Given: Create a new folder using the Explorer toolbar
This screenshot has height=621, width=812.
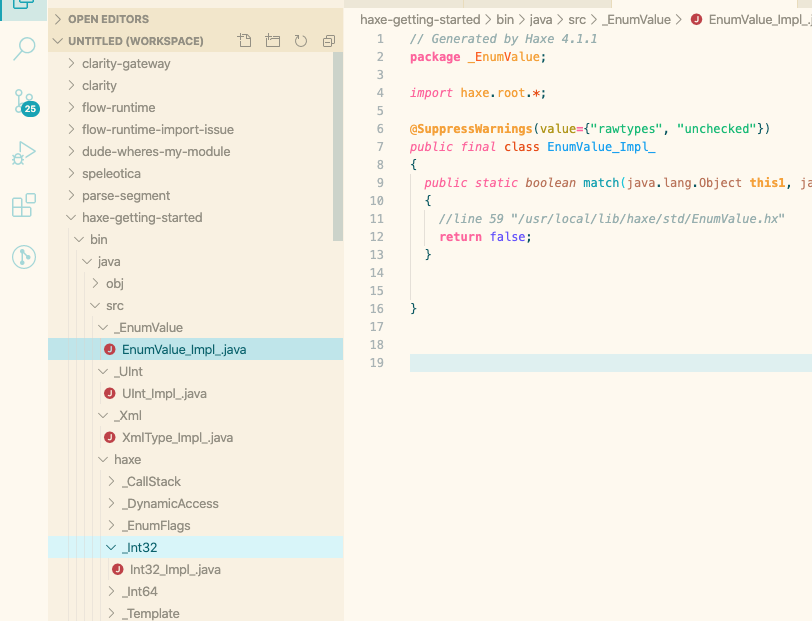Looking at the screenshot, I should point(273,40).
